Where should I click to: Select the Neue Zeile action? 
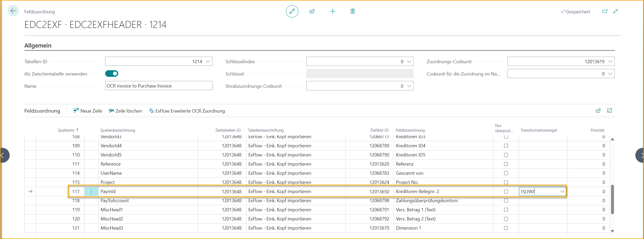pyautogui.click(x=88, y=111)
